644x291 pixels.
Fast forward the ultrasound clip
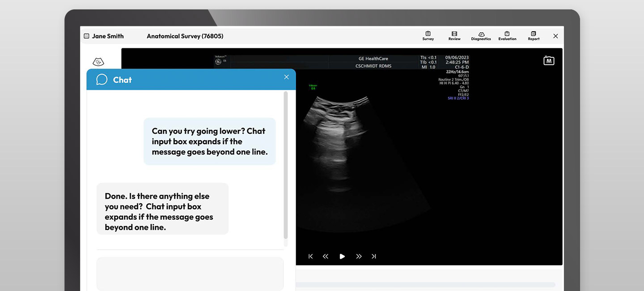coord(359,257)
